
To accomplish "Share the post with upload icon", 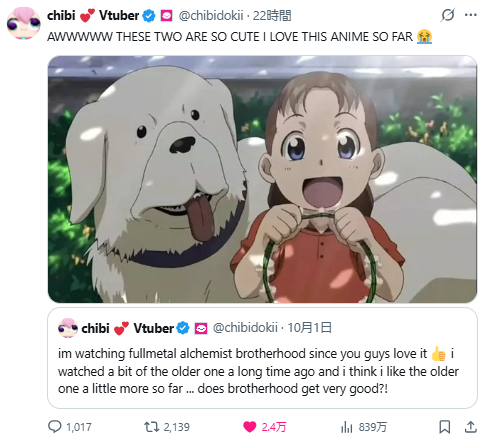I will pyautogui.click(x=471, y=427).
